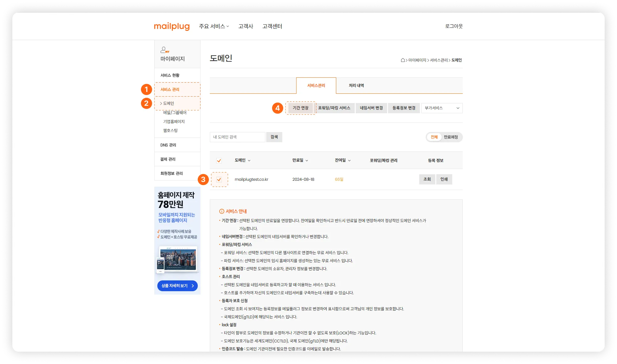Click the 내 도메인 검색 input field
The height and width of the screenshot is (364, 617).
tap(237, 137)
